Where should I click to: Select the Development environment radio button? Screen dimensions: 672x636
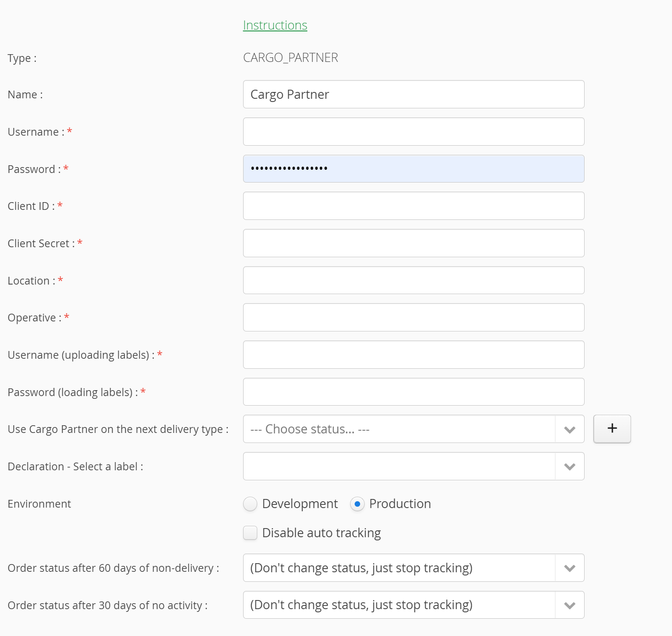coord(250,504)
